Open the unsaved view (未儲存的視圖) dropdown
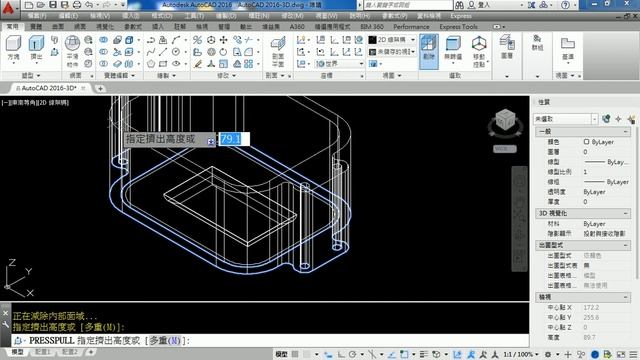 392,52
